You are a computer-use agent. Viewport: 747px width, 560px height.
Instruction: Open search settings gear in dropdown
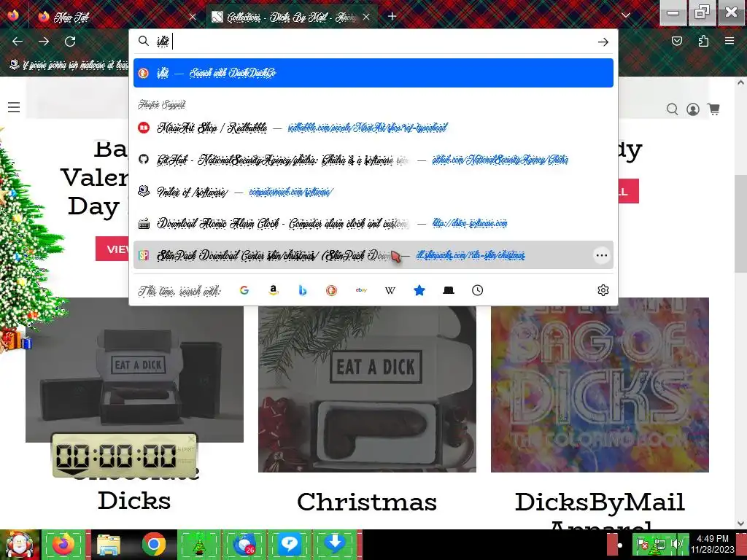pyautogui.click(x=603, y=290)
